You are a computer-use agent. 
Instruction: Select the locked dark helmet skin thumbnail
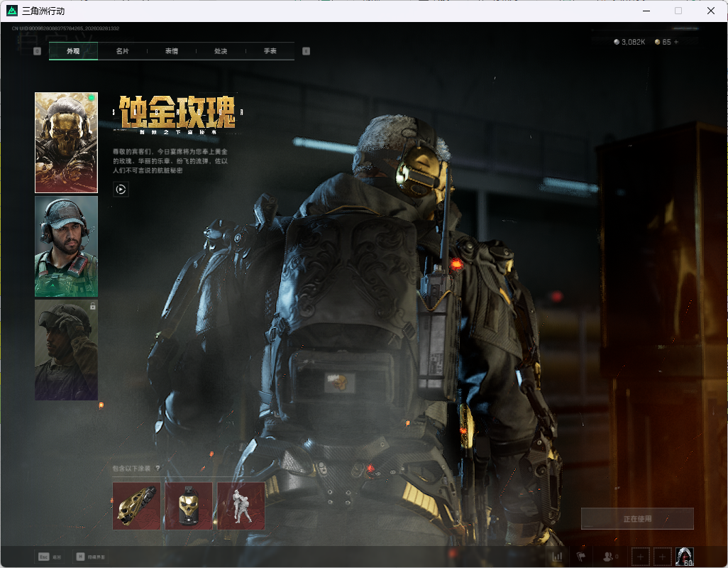pos(67,350)
